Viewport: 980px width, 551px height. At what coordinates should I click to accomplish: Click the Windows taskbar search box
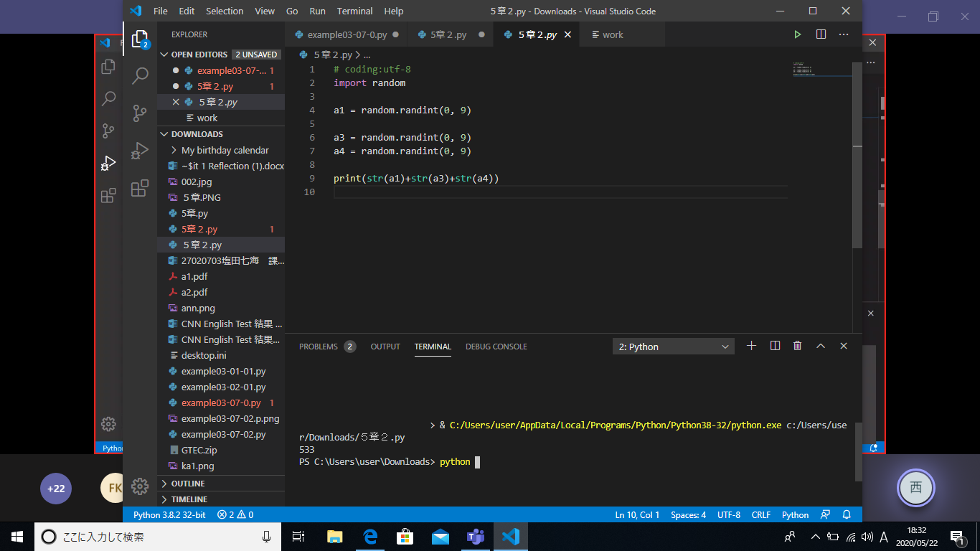pyautogui.click(x=159, y=536)
